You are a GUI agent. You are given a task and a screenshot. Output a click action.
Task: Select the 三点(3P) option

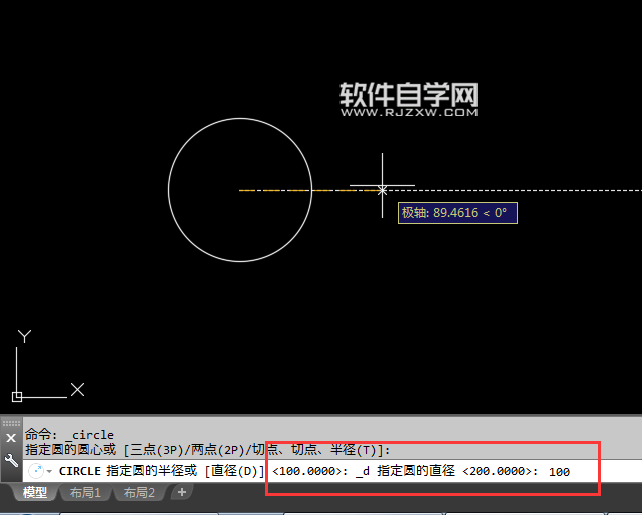point(156,450)
